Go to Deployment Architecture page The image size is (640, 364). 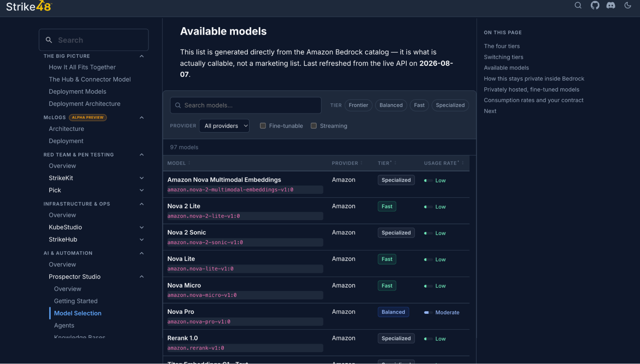point(85,104)
